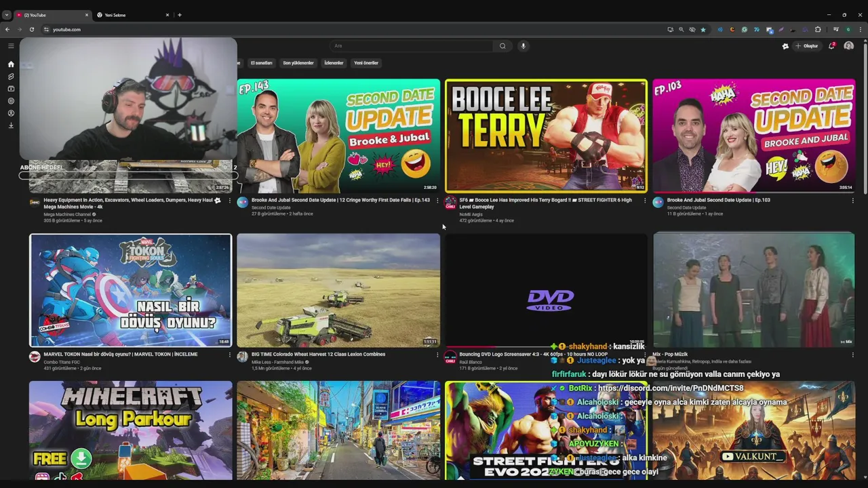868x488 pixels.
Task: Open the MARVEL TOKON Nasıl bir dövüş oyunu title
Action: coord(121,354)
